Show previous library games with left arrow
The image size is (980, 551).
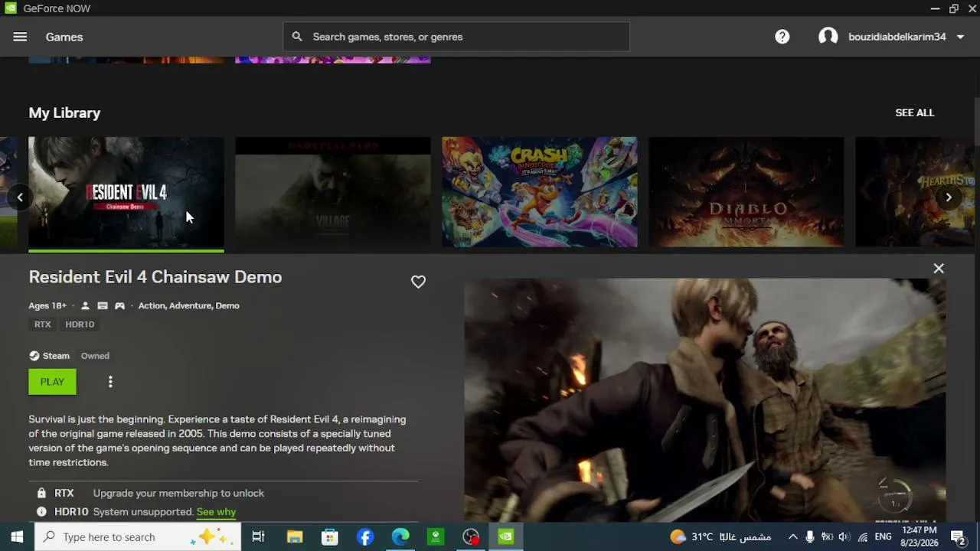point(20,197)
